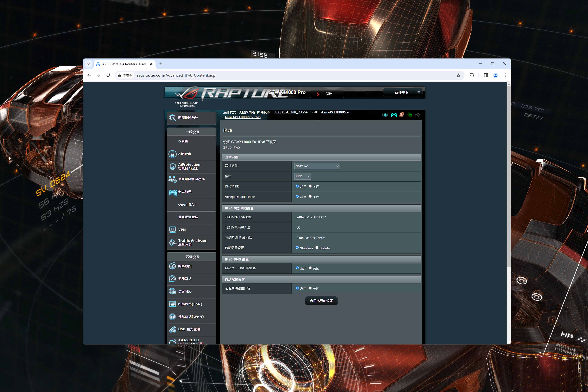The width and height of the screenshot is (588, 392).
Task: Open the 内部网络(LAN) icon
Action: click(x=173, y=304)
